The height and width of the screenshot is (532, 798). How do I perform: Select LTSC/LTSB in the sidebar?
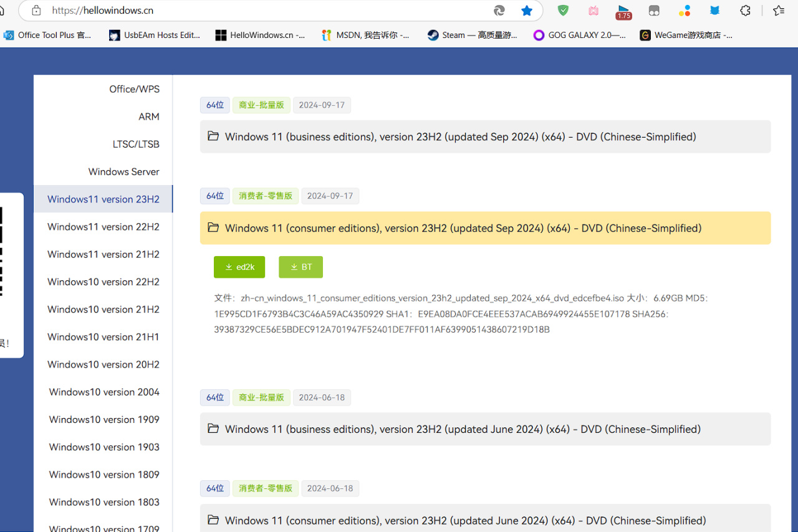103,144
